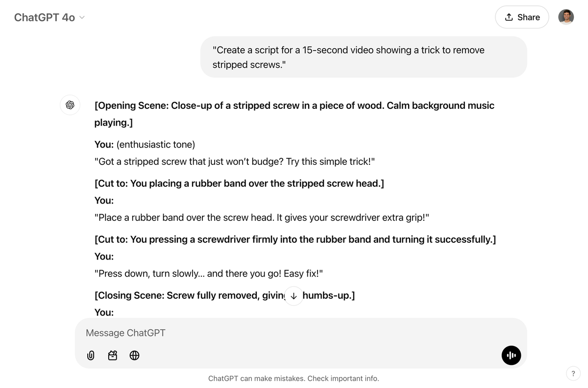Open account options via the profile avatar

[x=566, y=17]
